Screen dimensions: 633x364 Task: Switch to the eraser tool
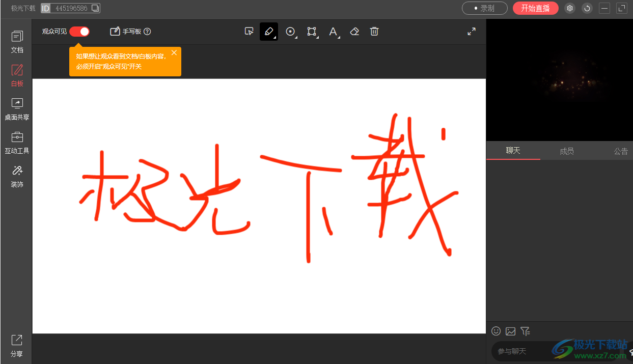click(x=354, y=31)
